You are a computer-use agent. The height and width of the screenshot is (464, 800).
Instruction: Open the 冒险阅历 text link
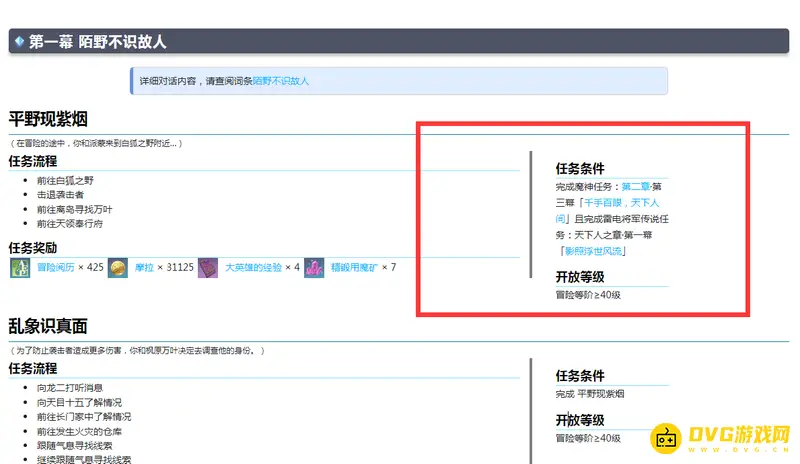click(56, 267)
